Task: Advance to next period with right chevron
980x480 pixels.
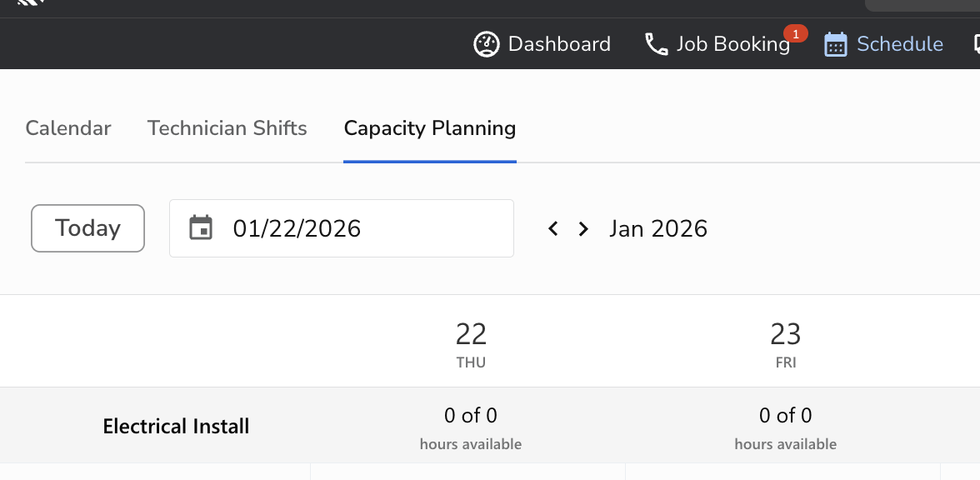Action: click(583, 228)
